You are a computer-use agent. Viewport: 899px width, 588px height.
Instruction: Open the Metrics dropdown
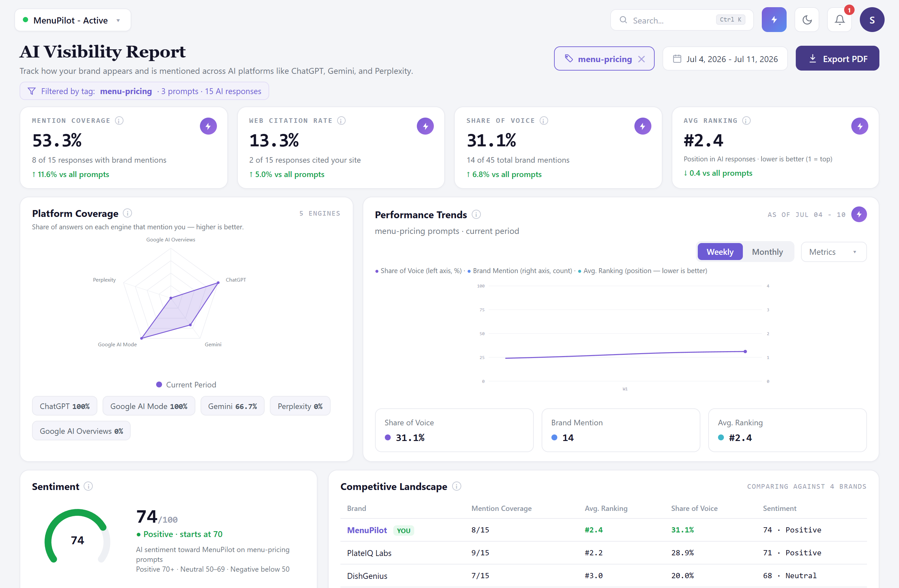[833, 252]
